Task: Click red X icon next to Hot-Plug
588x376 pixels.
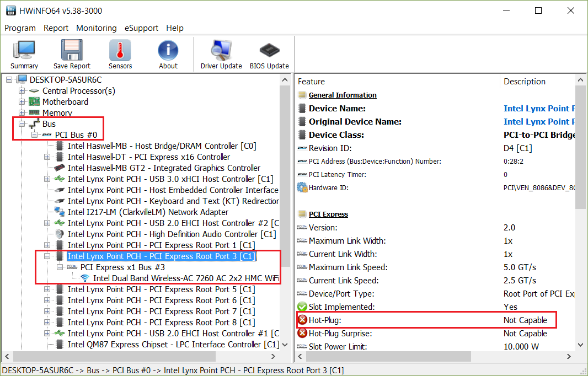Action: click(x=302, y=320)
